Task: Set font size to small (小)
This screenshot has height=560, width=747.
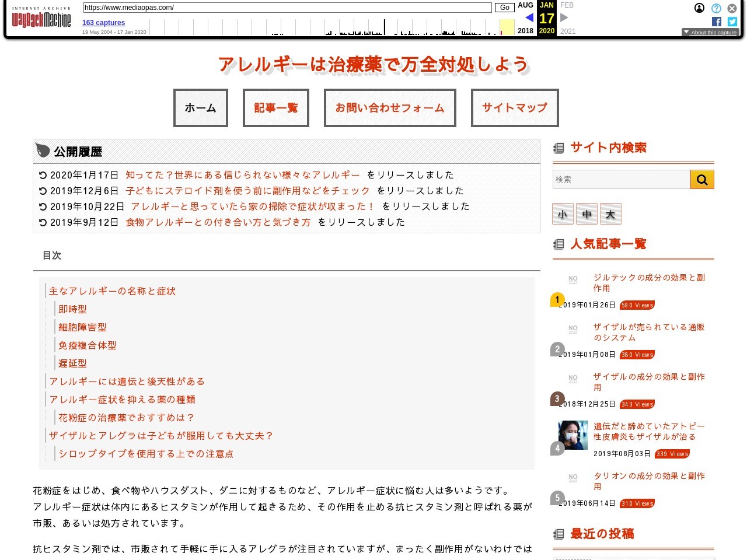Action: [x=563, y=214]
